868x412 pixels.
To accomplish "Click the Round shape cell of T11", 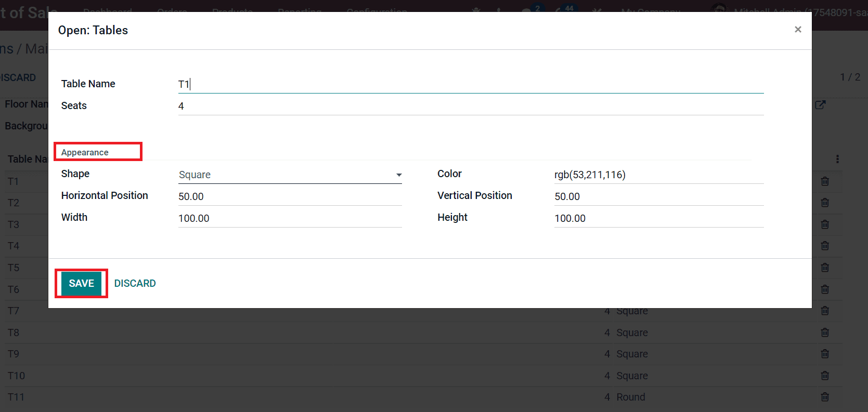I will pyautogui.click(x=631, y=397).
